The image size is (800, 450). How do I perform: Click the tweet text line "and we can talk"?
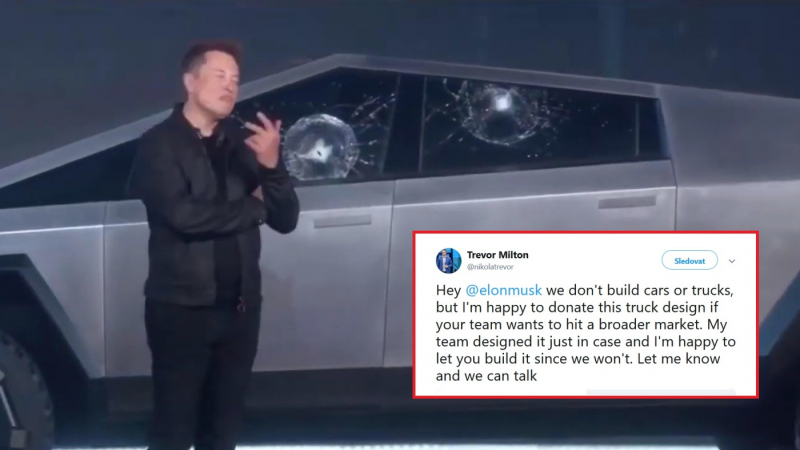[486, 376]
